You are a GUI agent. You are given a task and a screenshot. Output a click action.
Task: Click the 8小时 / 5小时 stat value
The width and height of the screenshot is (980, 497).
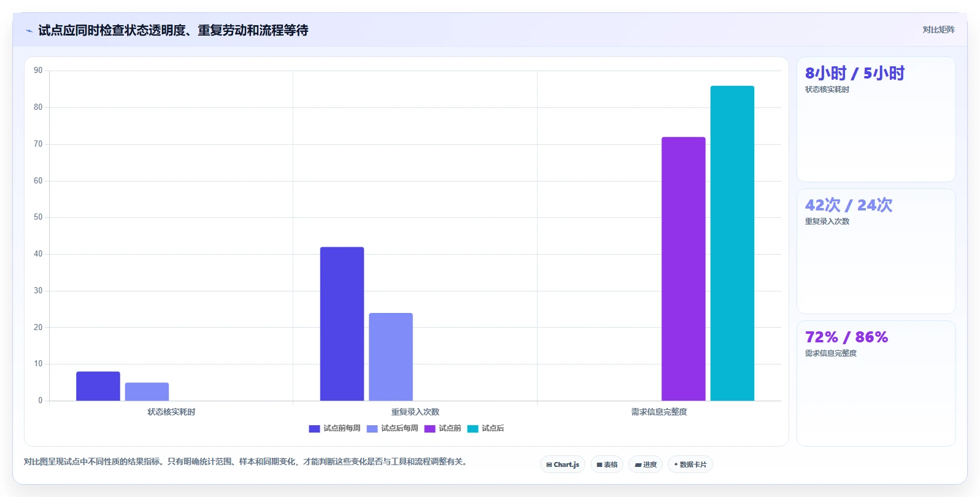pyautogui.click(x=855, y=73)
